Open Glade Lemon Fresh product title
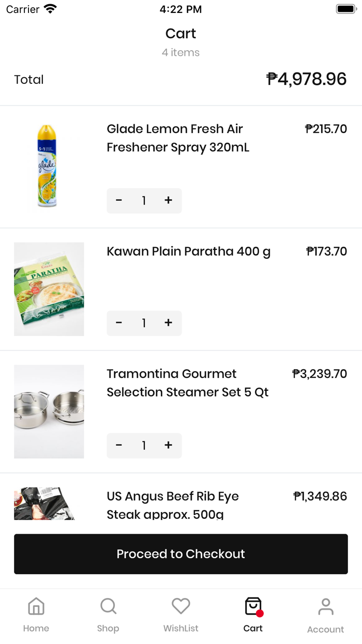The width and height of the screenshot is (362, 644). click(178, 138)
